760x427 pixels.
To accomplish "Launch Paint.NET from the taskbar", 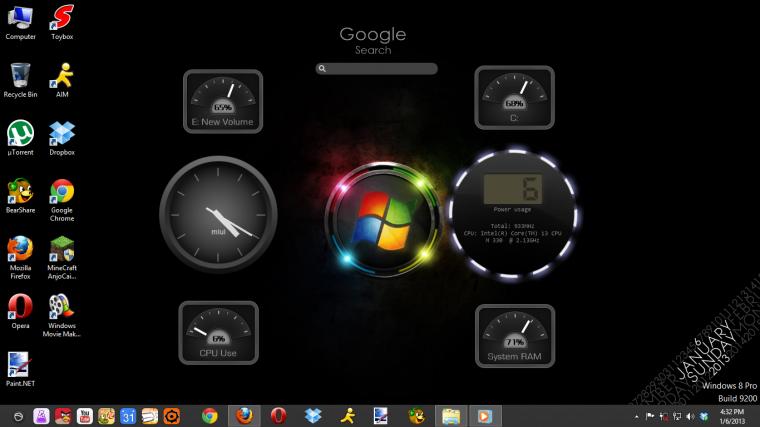I will click(x=381, y=416).
